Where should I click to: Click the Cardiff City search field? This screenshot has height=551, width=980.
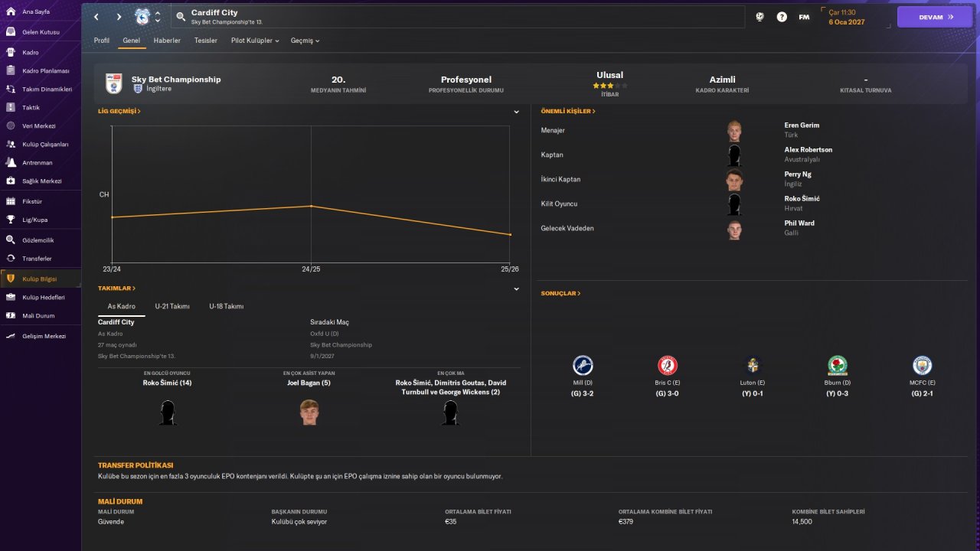coord(456,17)
